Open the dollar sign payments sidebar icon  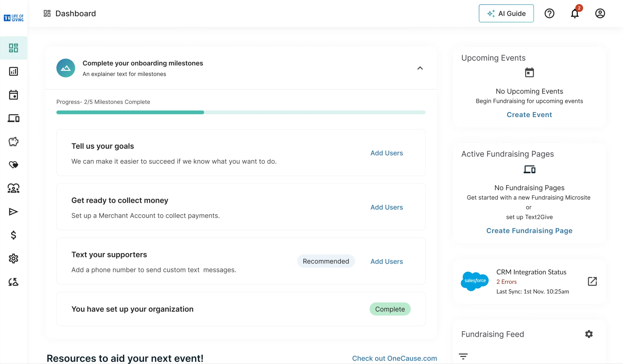pos(13,235)
